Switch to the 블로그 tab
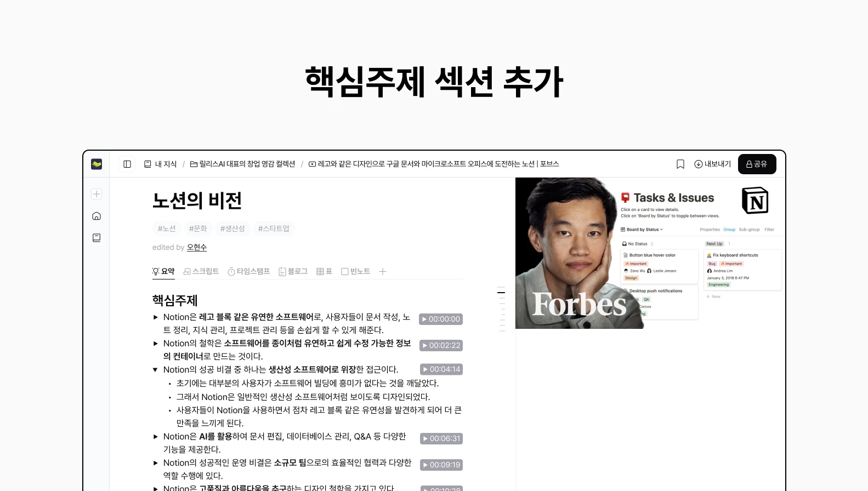Viewport: 868px width, 491px height. [293, 271]
